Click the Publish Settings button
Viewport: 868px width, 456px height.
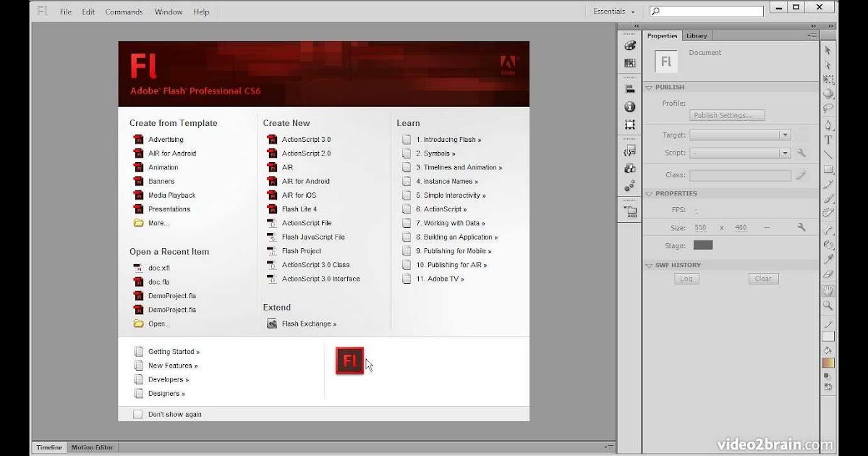(x=727, y=115)
